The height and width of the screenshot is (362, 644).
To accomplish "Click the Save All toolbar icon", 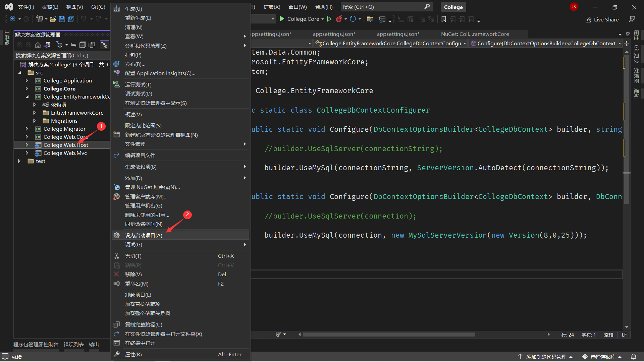I will [x=71, y=19].
